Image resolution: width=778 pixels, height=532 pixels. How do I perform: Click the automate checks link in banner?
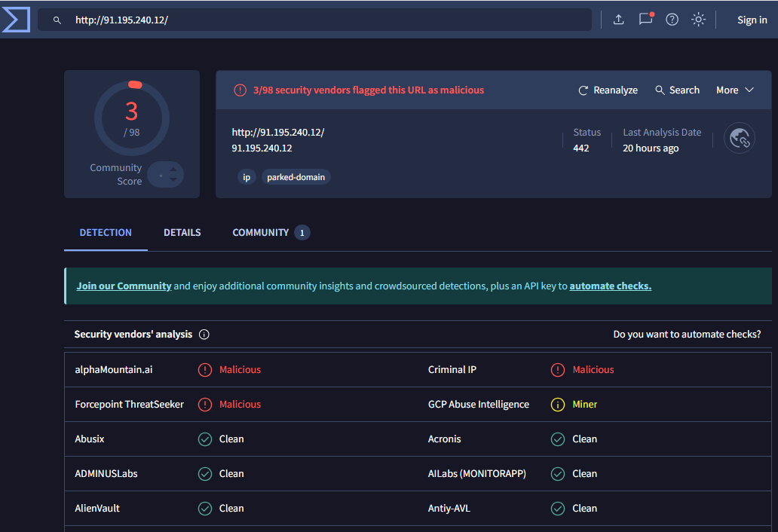click(x=610, y=286)
